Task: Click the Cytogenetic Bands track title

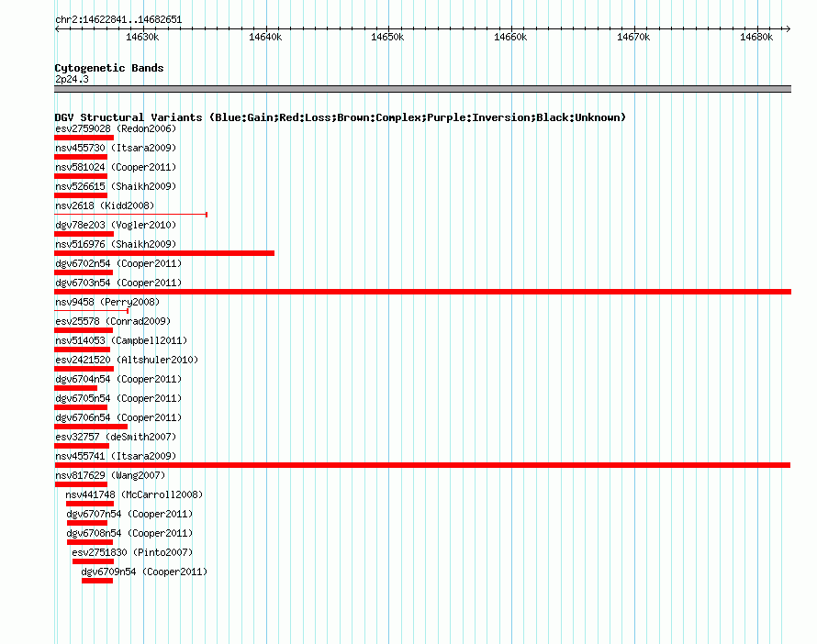Action: [x=109, y=68]
